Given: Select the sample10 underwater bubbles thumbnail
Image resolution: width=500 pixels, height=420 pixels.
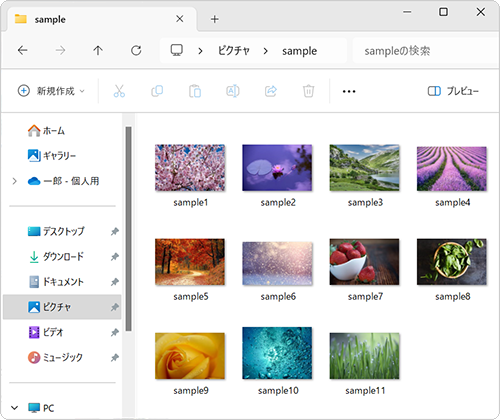Looking at the screenshot, I should (x=277, y=353).
